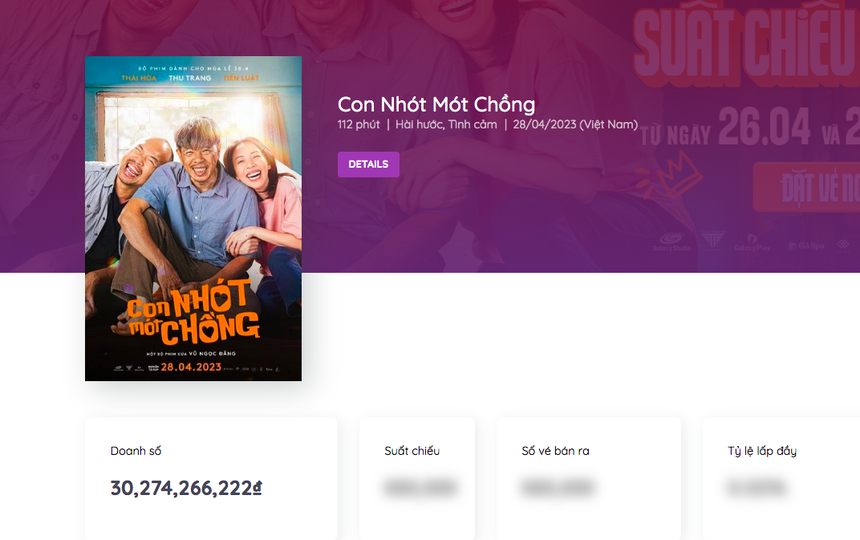Click the Galaxy Studio logo in banner
Viewport: 860px width, 540px height.
coord(671,241)
